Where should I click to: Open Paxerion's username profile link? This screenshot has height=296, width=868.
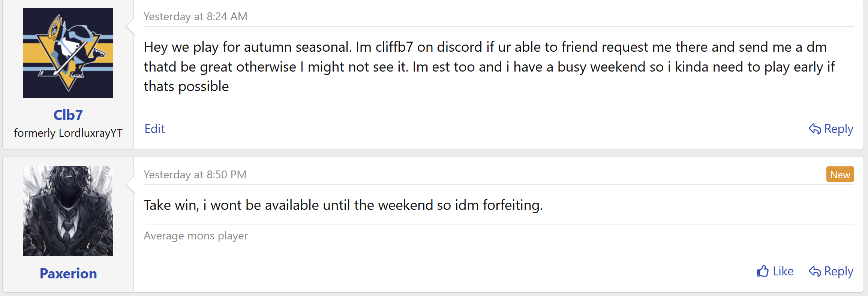pos(68,274)
